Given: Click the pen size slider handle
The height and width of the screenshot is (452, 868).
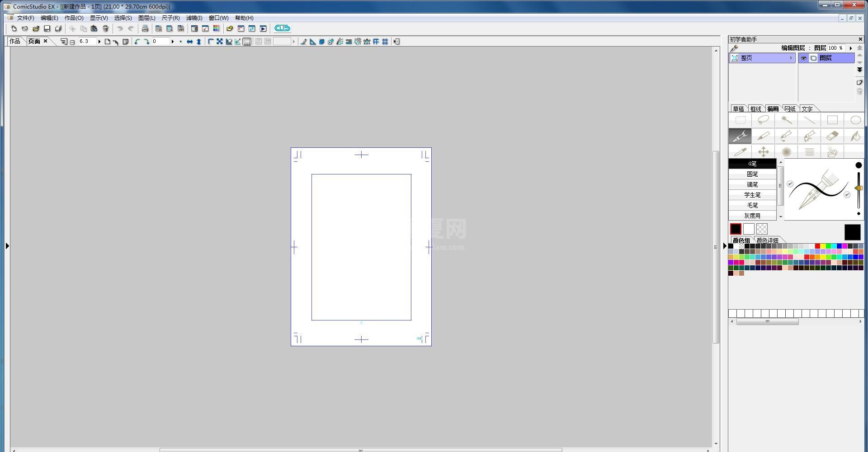Looking at the screenshot, I should click(859, 188).
